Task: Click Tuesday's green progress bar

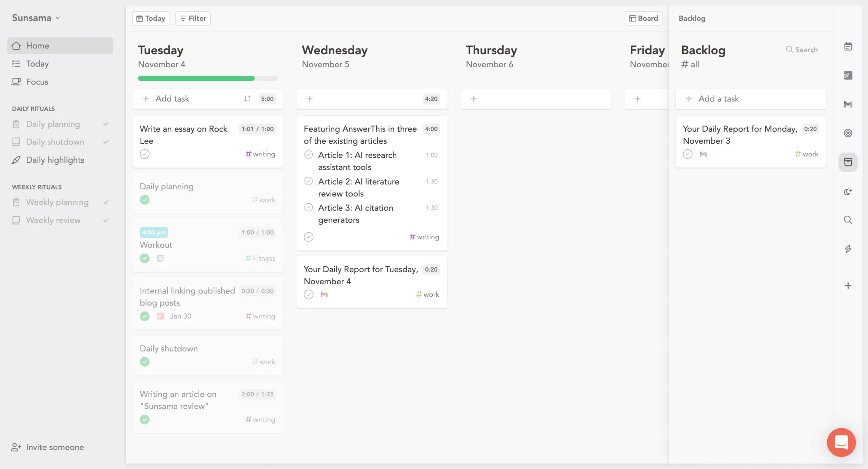Action: pyautogui.click(x=196, y=78)
